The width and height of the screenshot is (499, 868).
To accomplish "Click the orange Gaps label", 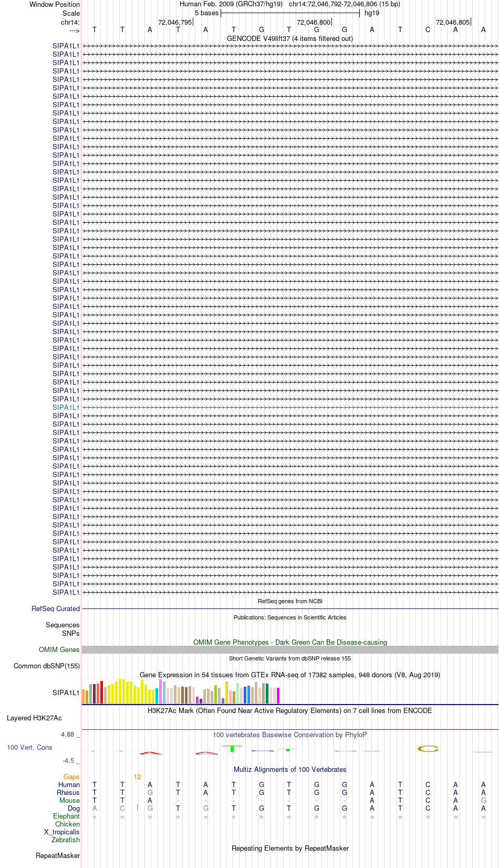I will point(71,777).
